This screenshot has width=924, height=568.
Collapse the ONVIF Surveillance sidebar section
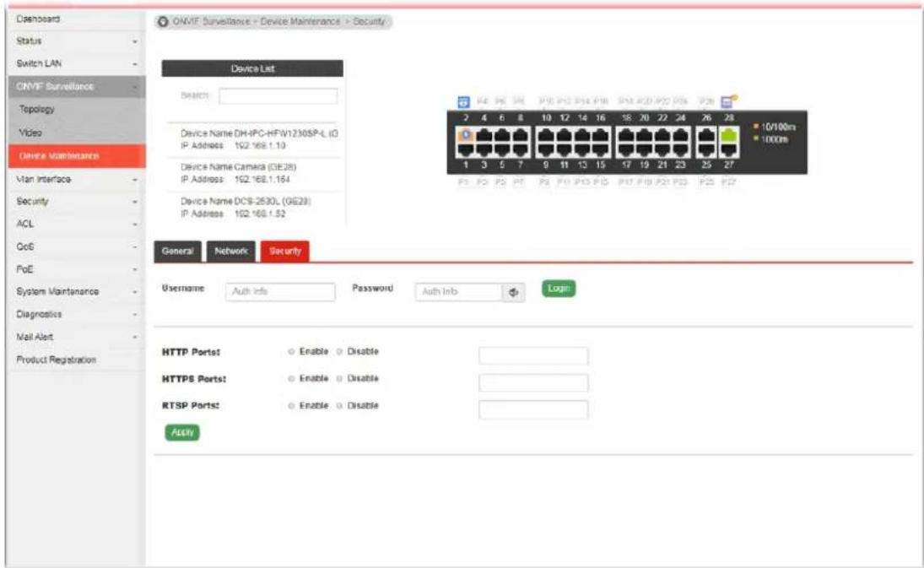[x=77, y=87]
